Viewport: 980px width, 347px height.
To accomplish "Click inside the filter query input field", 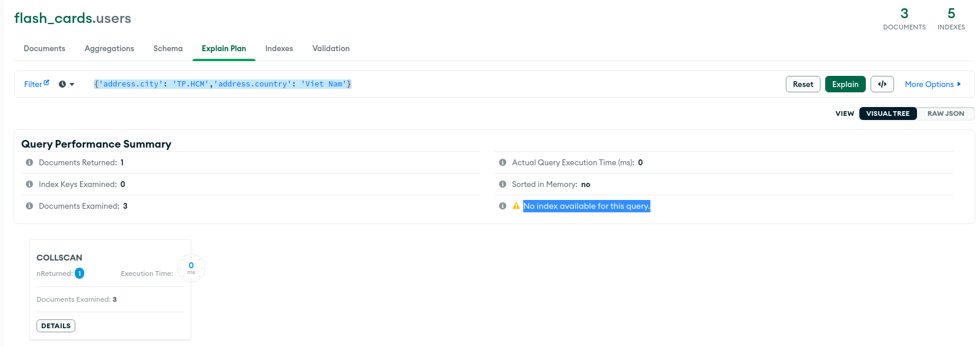I will click(436, 84).
